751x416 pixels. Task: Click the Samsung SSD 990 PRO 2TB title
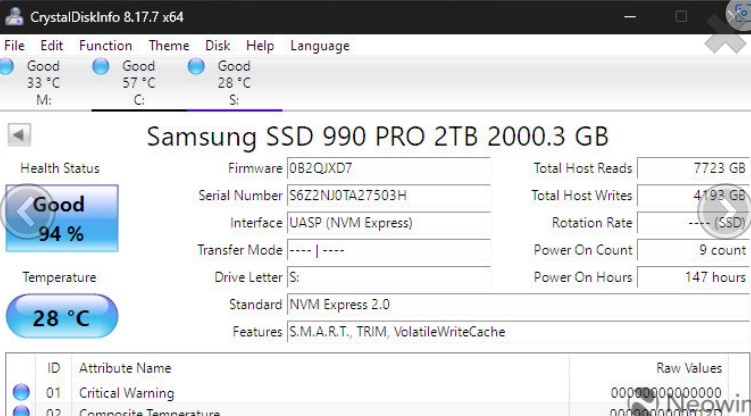click(x=377, y=136)
